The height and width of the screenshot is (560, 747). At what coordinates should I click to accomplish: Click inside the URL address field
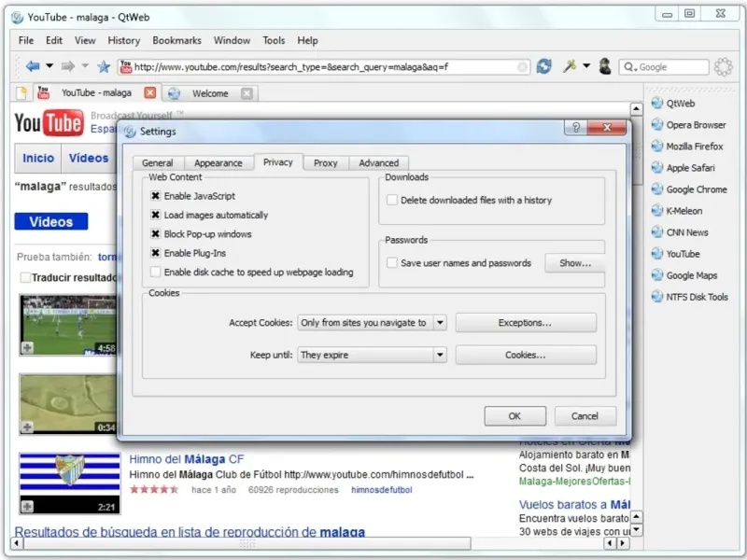(324, 66)
